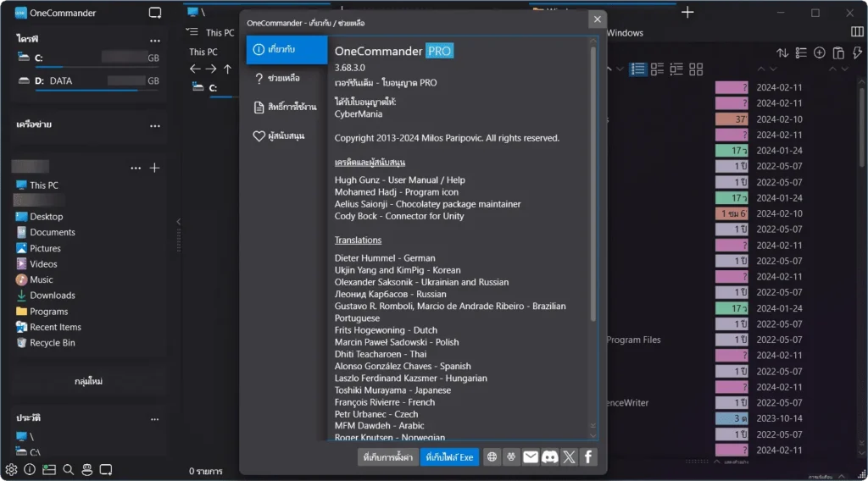Image resolution: width=868 pixels, height=481 pixels.
Task: Open the history section three-dot menu
Action: click(154, 418)
